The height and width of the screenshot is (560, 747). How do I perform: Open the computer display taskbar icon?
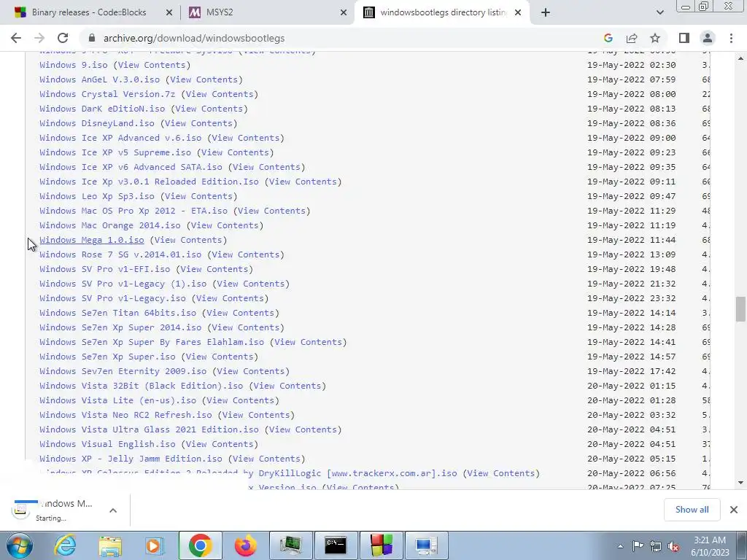click(x=426, y=545)
